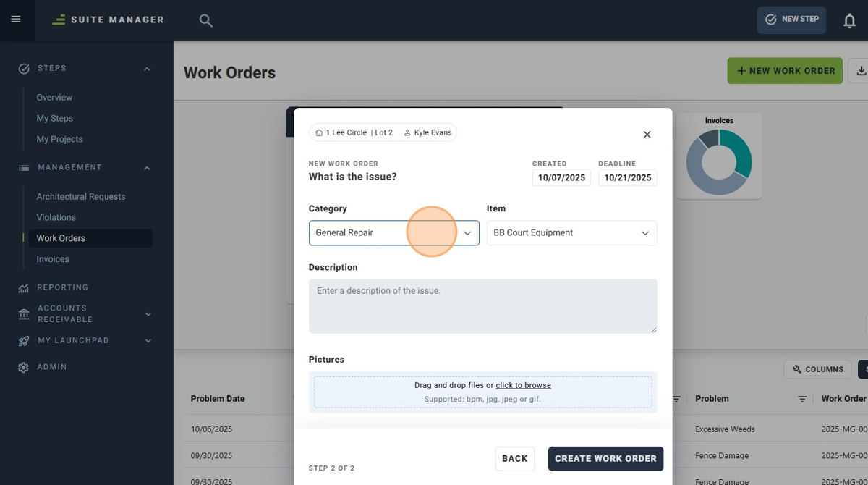Open the search magnifier icon

pos(206,20)
